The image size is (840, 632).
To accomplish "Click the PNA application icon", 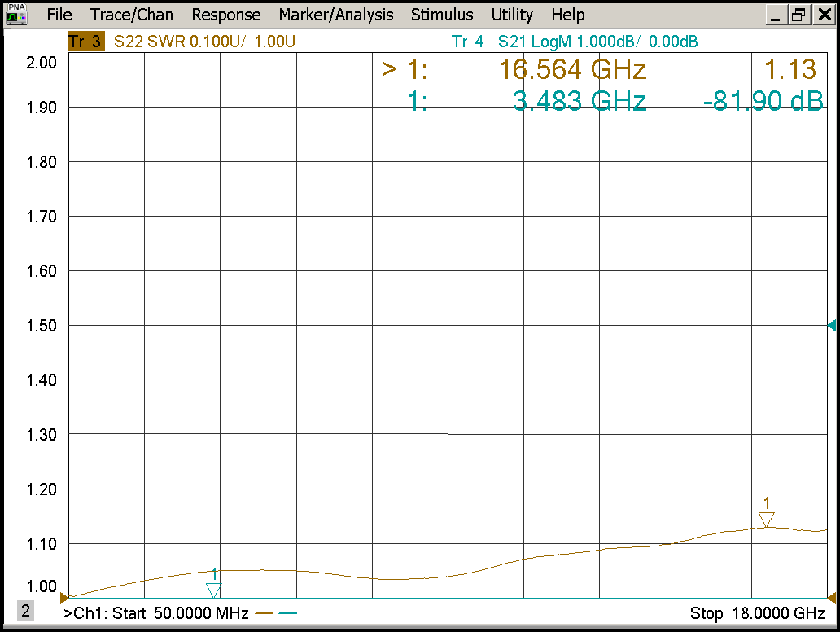I will click(17, 14).
